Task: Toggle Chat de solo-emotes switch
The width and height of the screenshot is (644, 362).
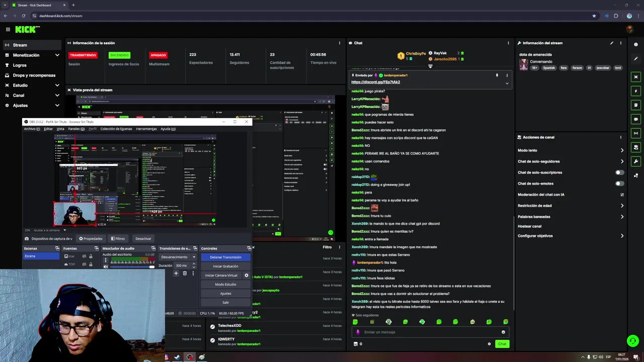Action: pos(620,184)
